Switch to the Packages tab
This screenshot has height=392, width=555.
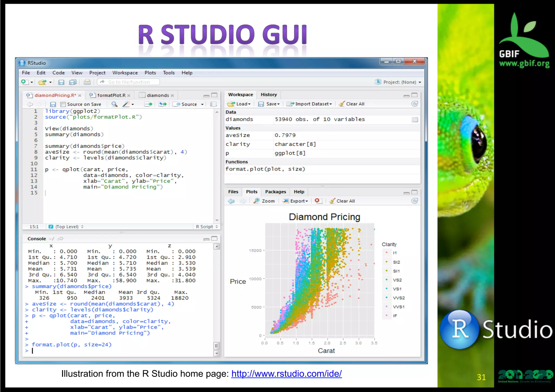click(276, 192)
